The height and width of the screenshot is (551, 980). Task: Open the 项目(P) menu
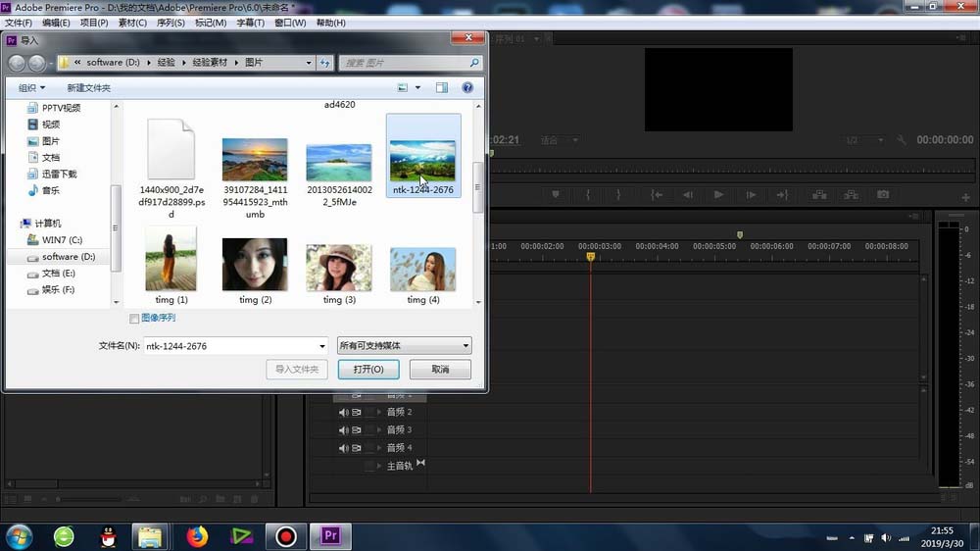coord(94,23)
